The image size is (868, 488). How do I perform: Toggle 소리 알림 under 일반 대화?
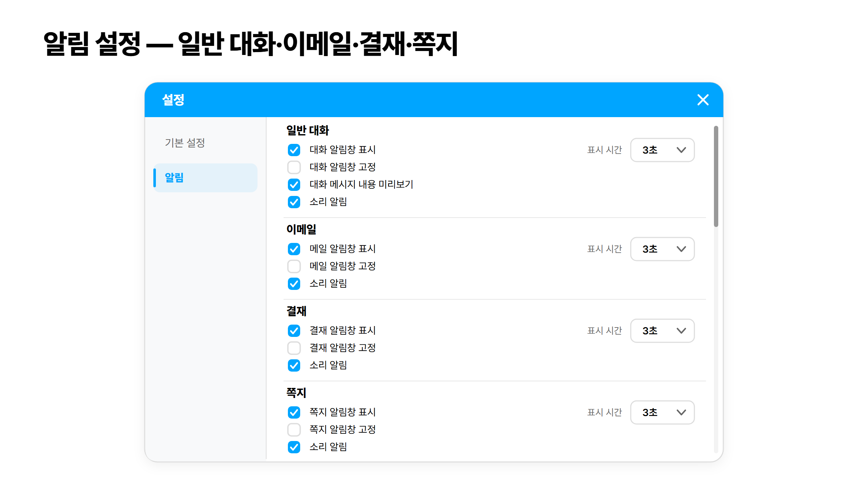294,202
